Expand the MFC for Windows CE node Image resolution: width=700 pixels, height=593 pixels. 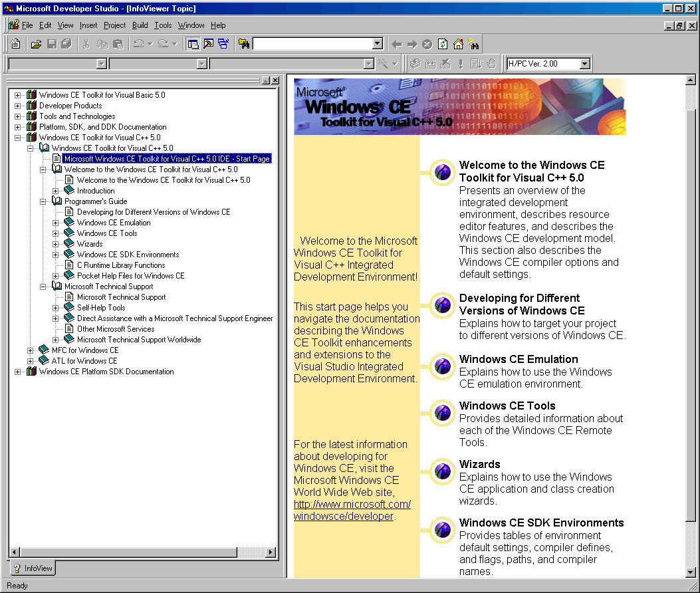[x=30, y=350]
